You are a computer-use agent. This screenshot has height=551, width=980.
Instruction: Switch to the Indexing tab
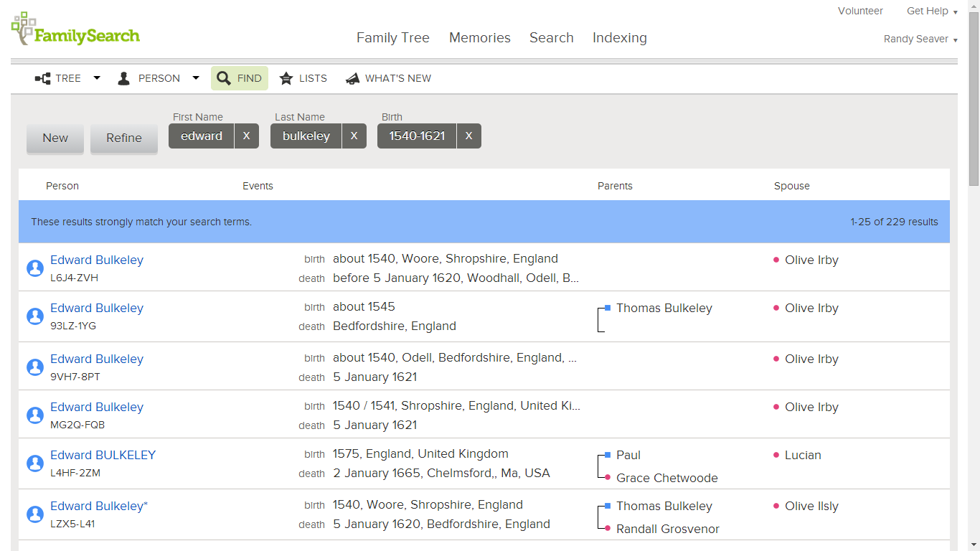tap(619, 37)
